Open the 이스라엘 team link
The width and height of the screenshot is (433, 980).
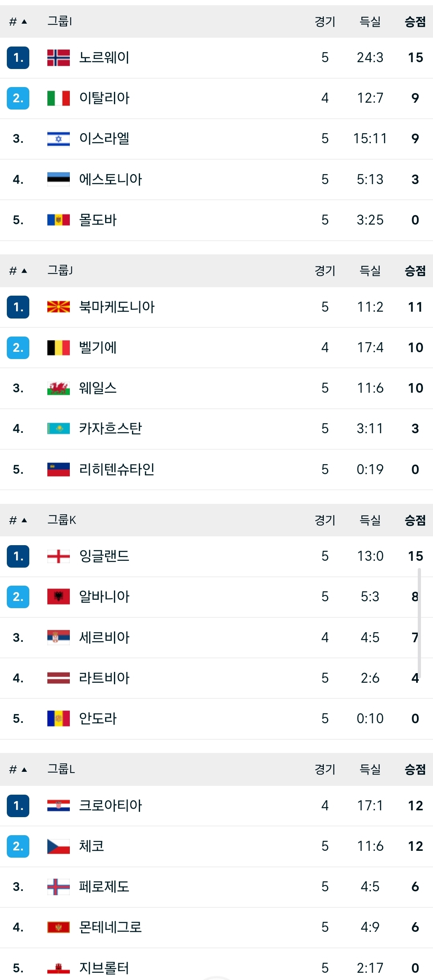coord(104,139)
